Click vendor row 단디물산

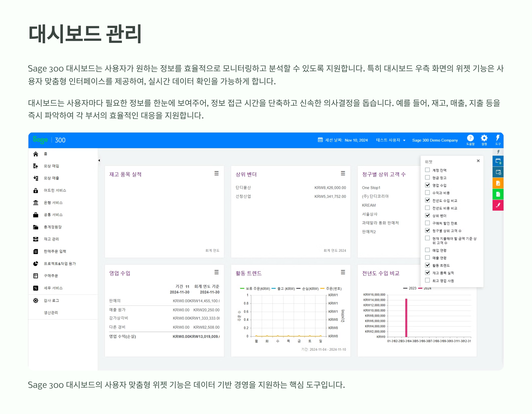click(291, 188)
